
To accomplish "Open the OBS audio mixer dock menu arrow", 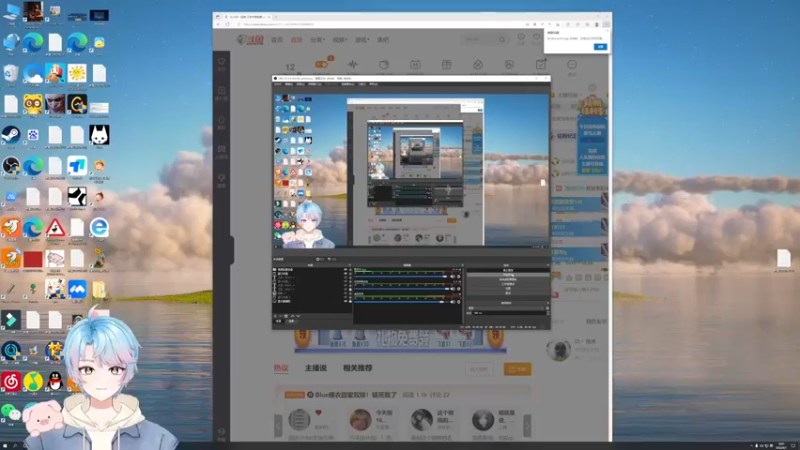I will coord(462,265).
